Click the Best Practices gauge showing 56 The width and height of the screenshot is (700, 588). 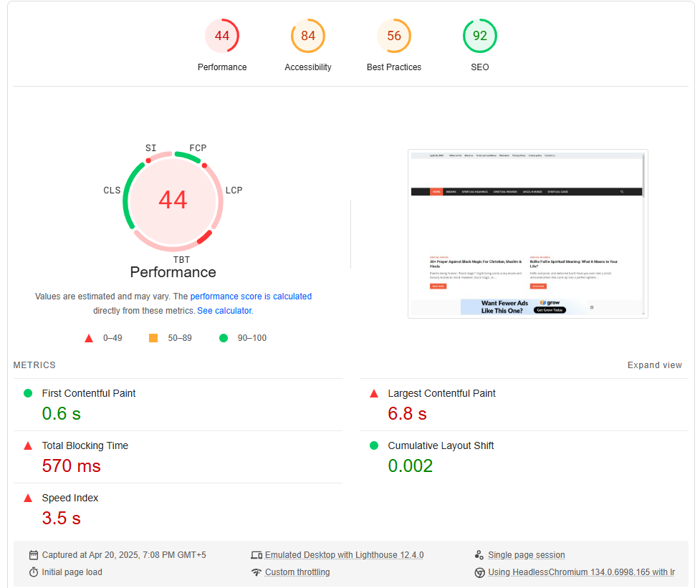click(x=394, y=36)
